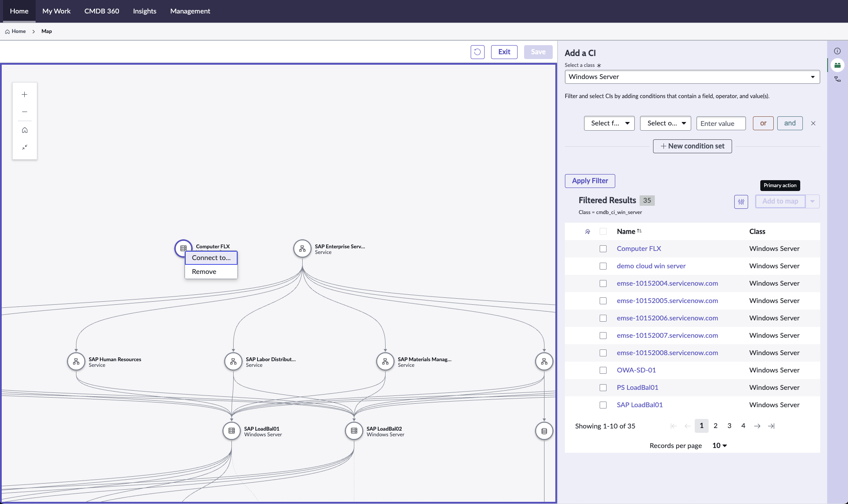The width and height of the screenshot is (848, 504).
Task: Open the Records per page dropdown
Action: click(x=719, y=446)
